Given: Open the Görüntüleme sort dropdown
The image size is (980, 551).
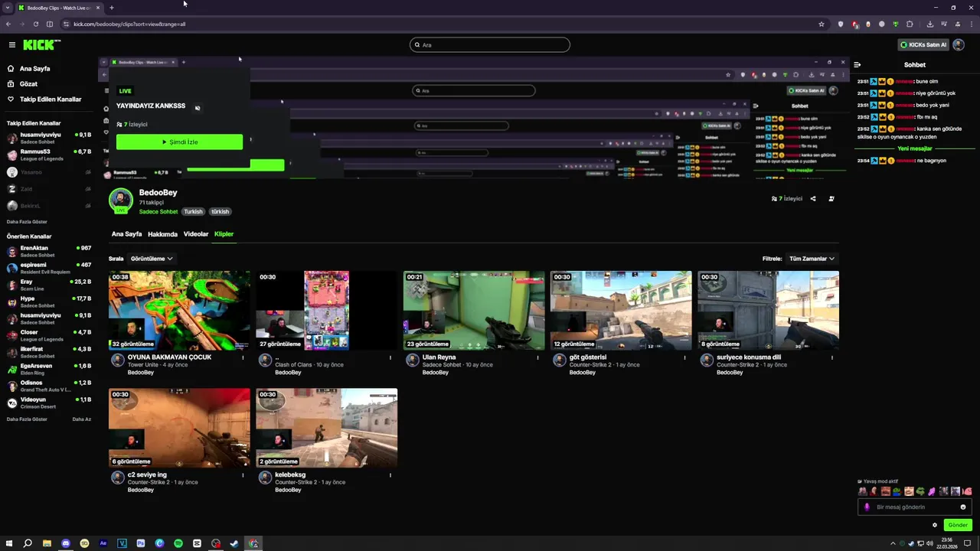Looking at the screenshot, I should [152, 259].
